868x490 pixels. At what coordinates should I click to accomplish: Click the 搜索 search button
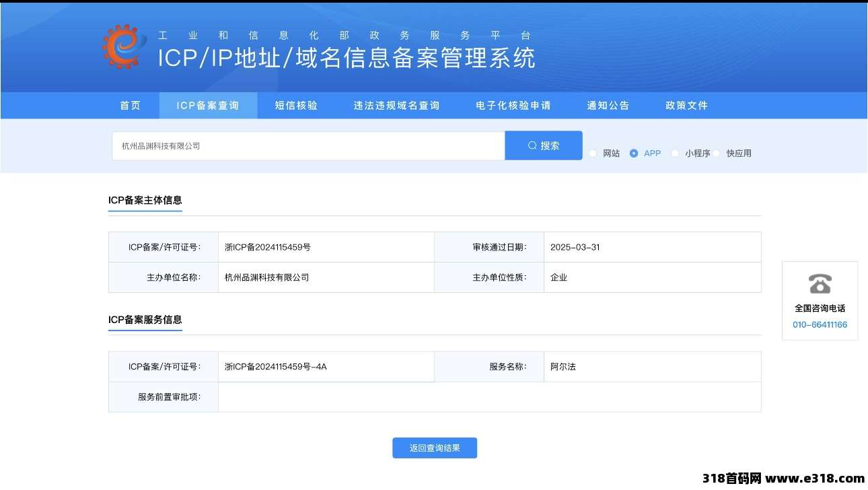point(544,145)
